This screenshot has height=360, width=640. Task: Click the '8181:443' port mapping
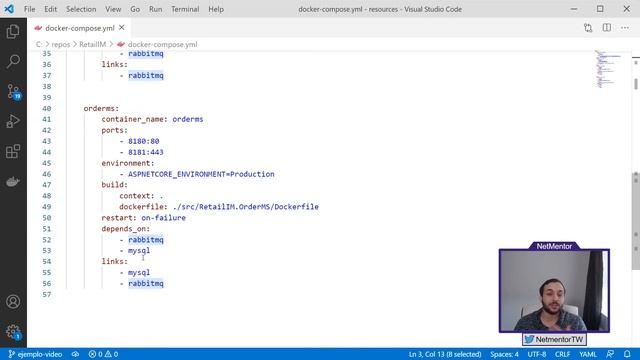point(146,152)
